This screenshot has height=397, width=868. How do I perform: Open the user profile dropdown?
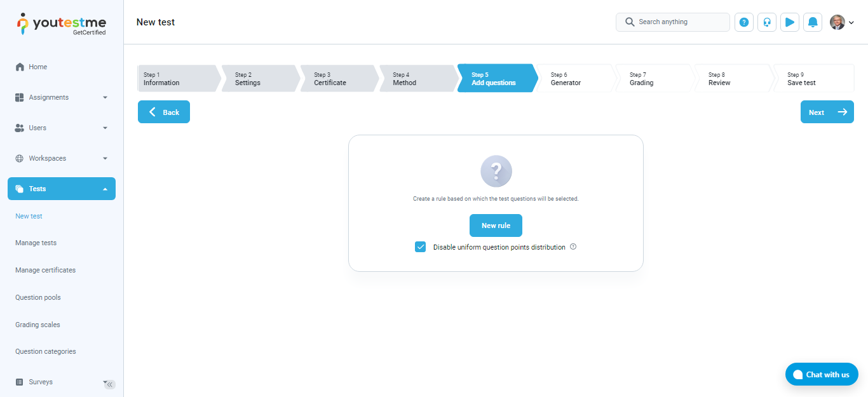pos(842,22)
